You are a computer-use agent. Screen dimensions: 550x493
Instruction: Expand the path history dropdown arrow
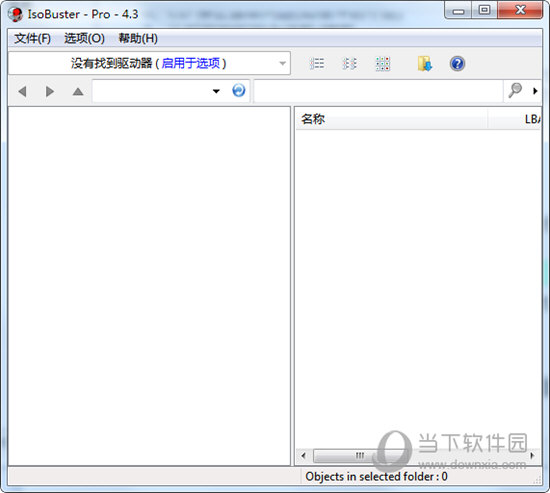click(216, 91)
